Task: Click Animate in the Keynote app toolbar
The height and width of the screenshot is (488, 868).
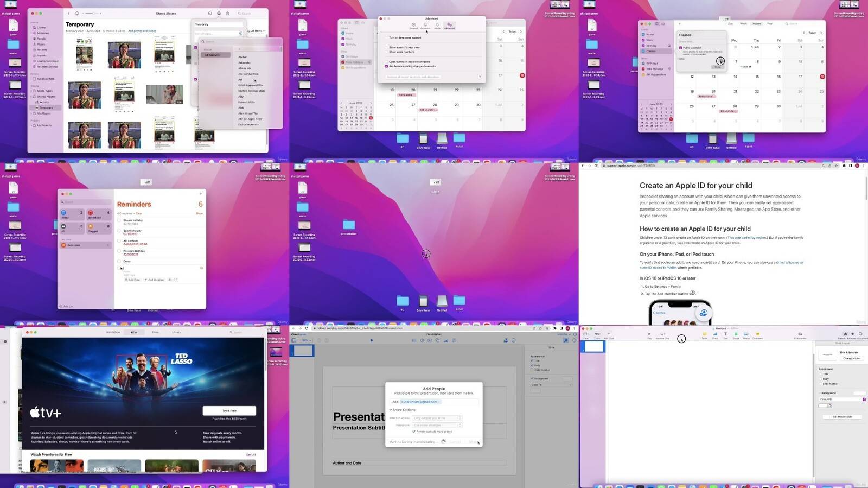Action: [x=851, y=335]
